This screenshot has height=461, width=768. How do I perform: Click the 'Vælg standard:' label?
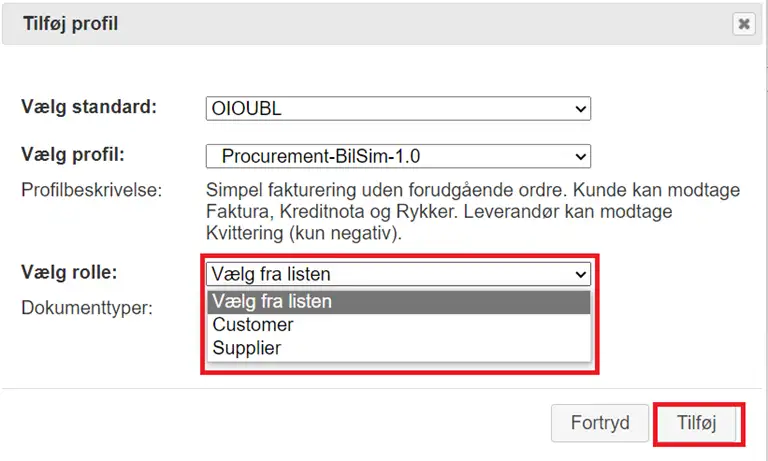(89, 107)
